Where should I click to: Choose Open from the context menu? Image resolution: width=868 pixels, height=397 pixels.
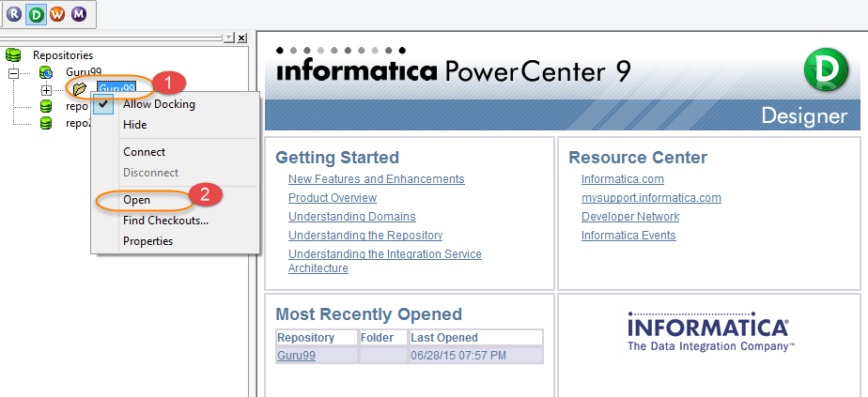(x=137, y=200)
